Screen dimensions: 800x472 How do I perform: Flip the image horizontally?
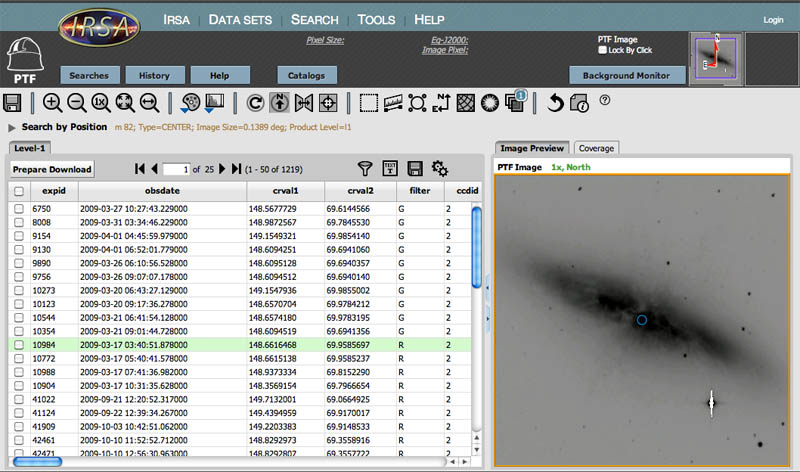pos(302,102)
